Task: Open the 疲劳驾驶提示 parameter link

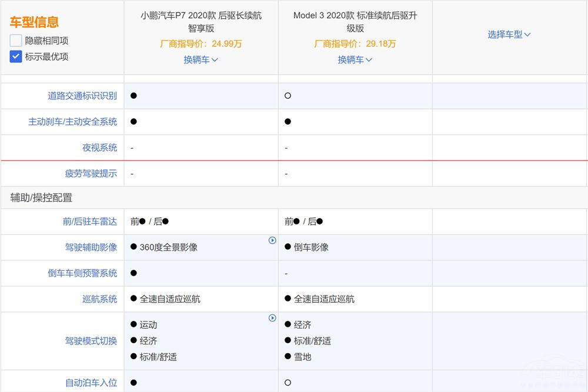Action: coord(91,173)
